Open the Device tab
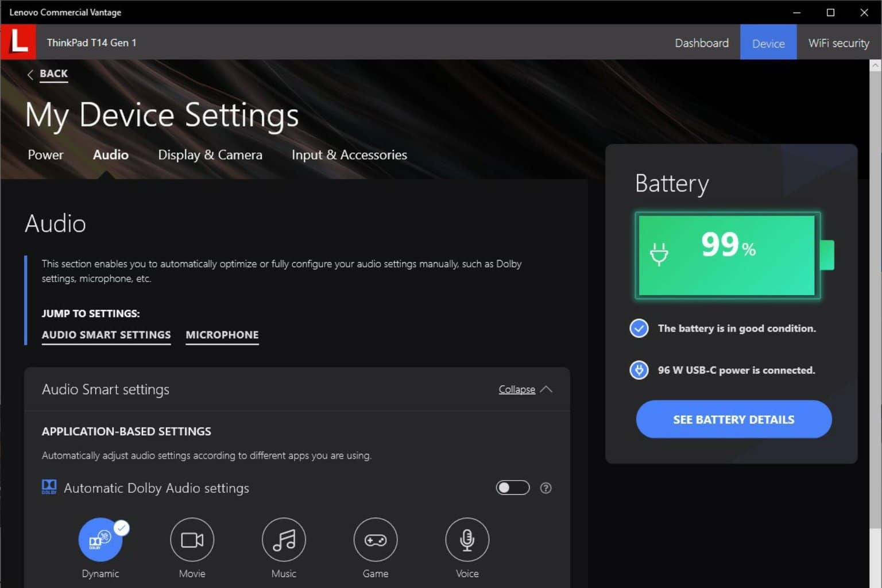The height and width of the screenshot is (588, 882). (x=768, y=43)
